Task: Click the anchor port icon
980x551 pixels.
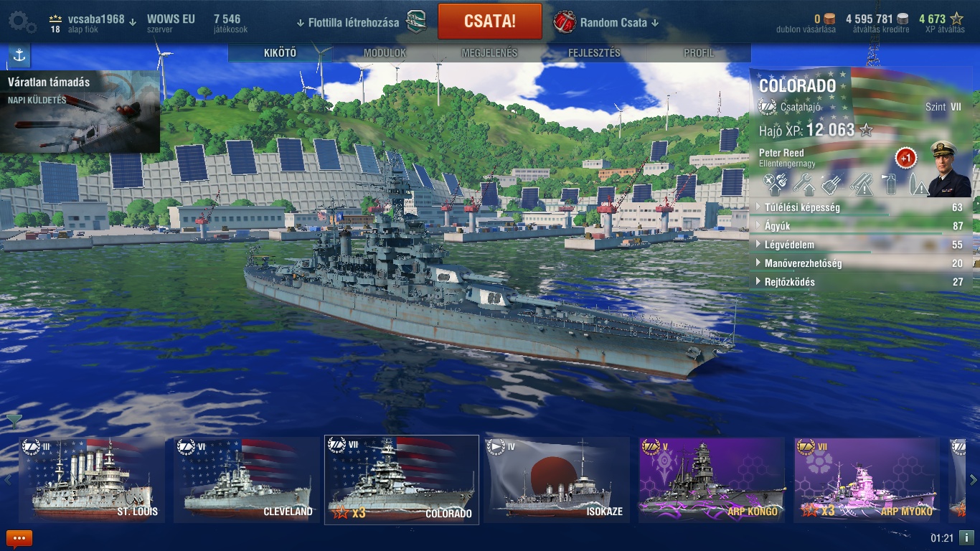Action: click(x=19, y=55)
